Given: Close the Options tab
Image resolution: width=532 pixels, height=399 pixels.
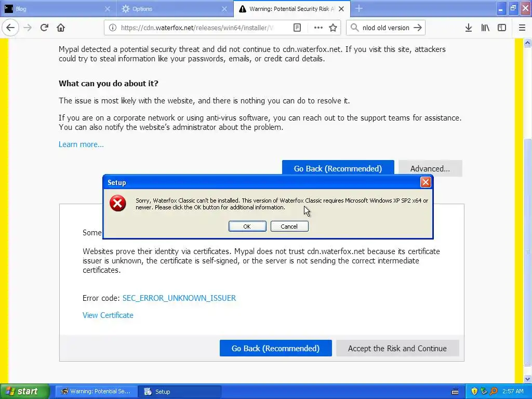Looking at the screenshot, I should point(224,9).
